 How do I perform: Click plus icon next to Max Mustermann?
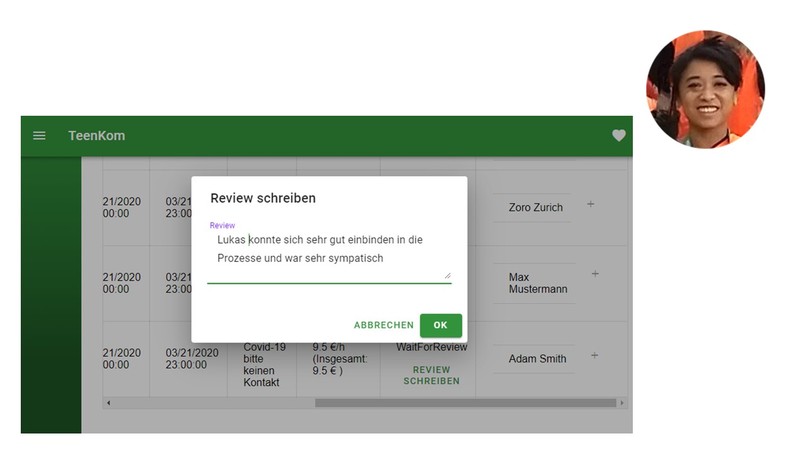tap(595, 274)
